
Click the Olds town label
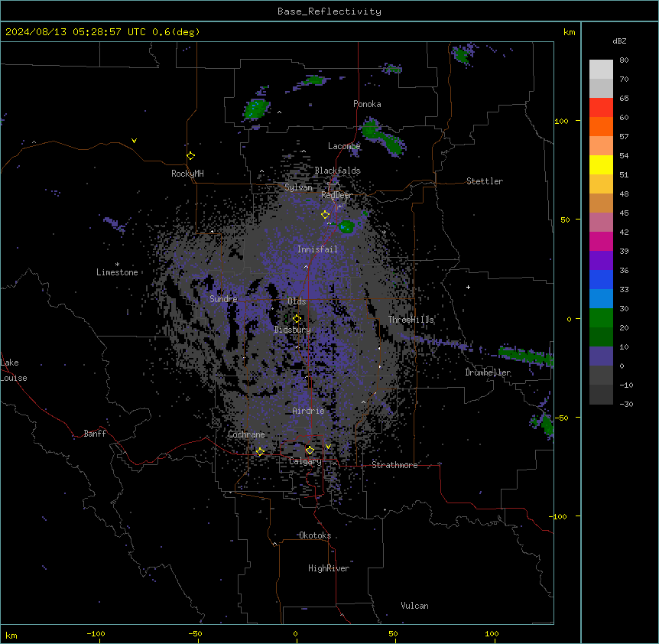point(297,301)
